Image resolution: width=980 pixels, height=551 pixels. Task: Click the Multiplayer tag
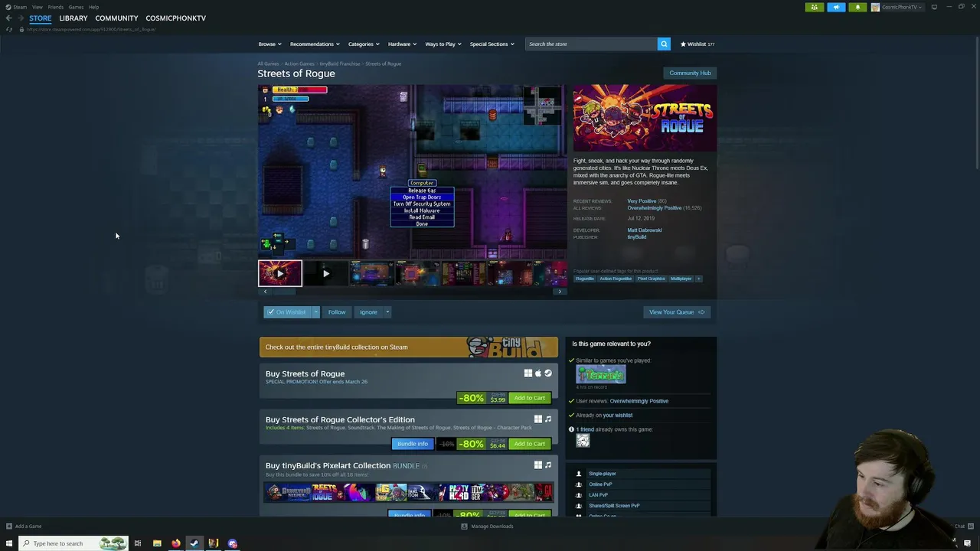(681, 279)
